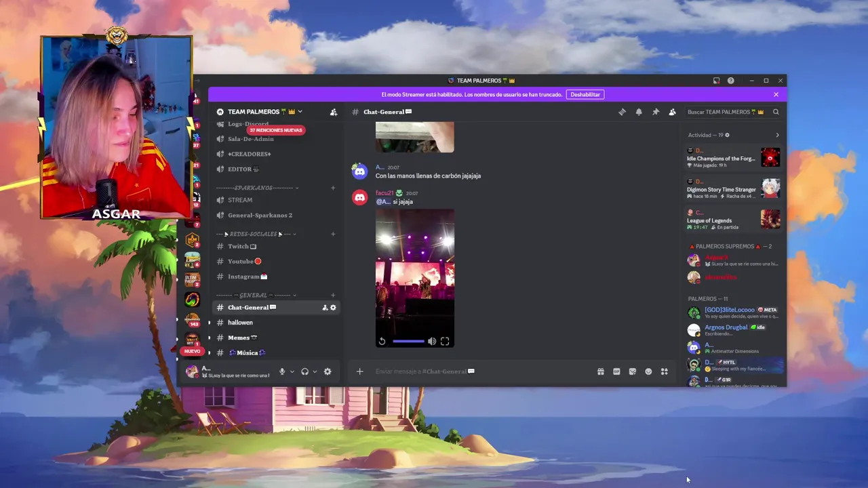868x488 pixels.
Task: Open member [GOD]3liteLocooo profile
Action: [x=734, y=312]
